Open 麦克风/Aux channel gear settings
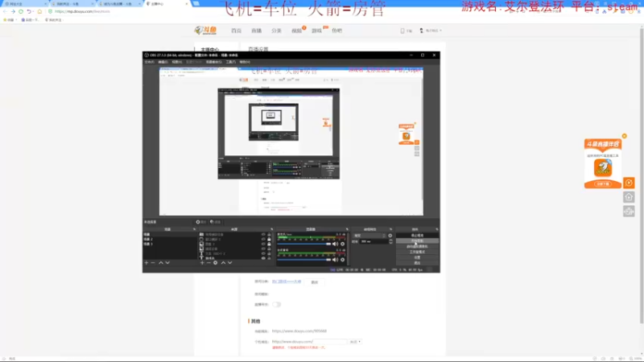 pos(343,244)
